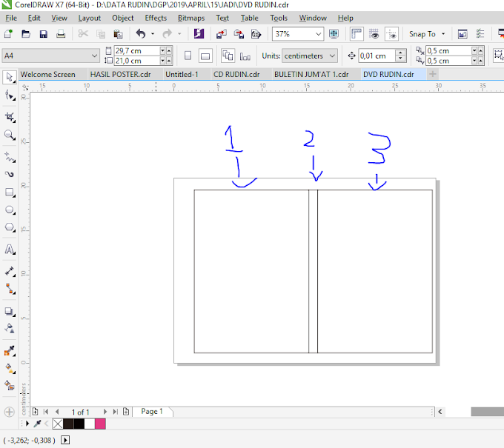Click Search content Corel CONNECT icon
This screenshot has height=448, width=504.
[x=199, y=34]
